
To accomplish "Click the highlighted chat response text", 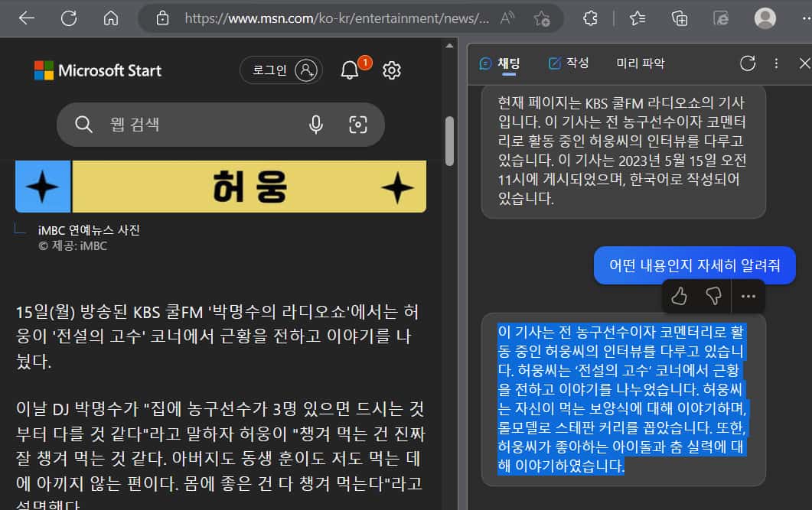I will 621,399.
